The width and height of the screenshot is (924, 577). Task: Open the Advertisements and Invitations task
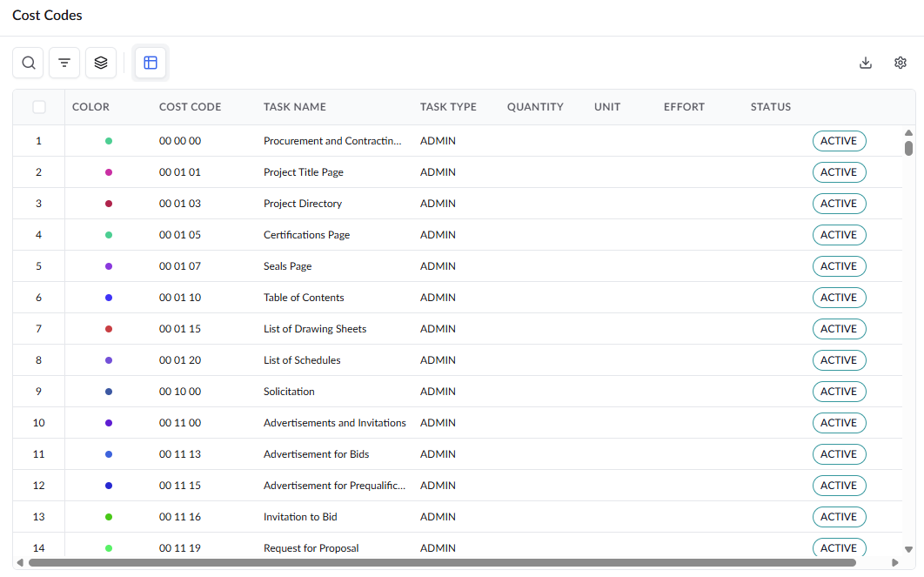(335, 423)
